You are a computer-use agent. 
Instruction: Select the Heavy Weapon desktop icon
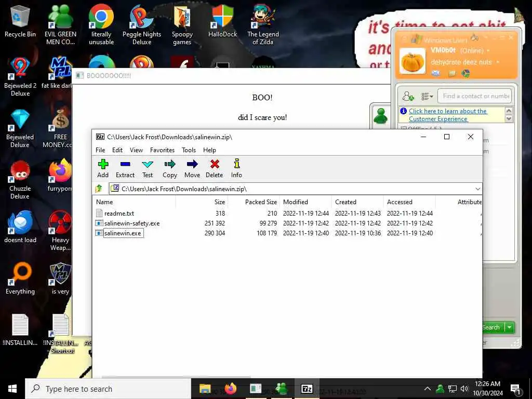pos(60,231)
